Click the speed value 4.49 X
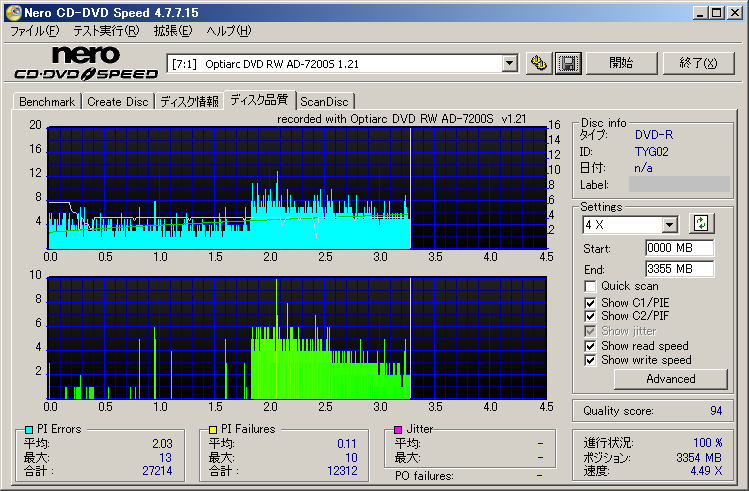Screen dimensions: 749x491 pos(706,471)
